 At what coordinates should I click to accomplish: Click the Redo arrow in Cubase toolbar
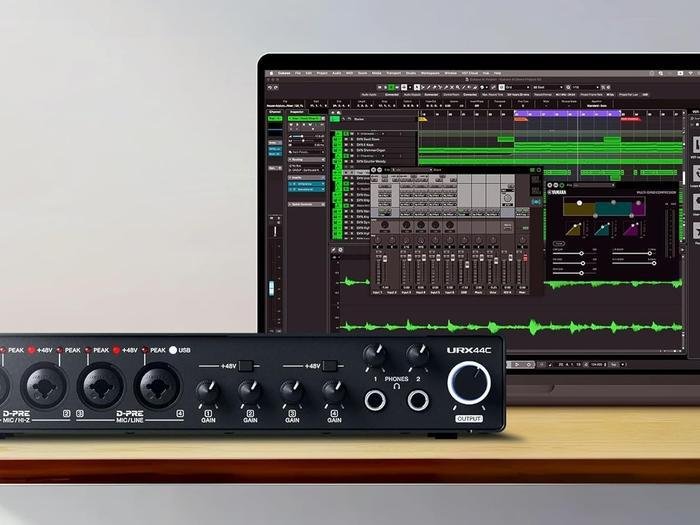pyautogui.click(x=276, y=88)
